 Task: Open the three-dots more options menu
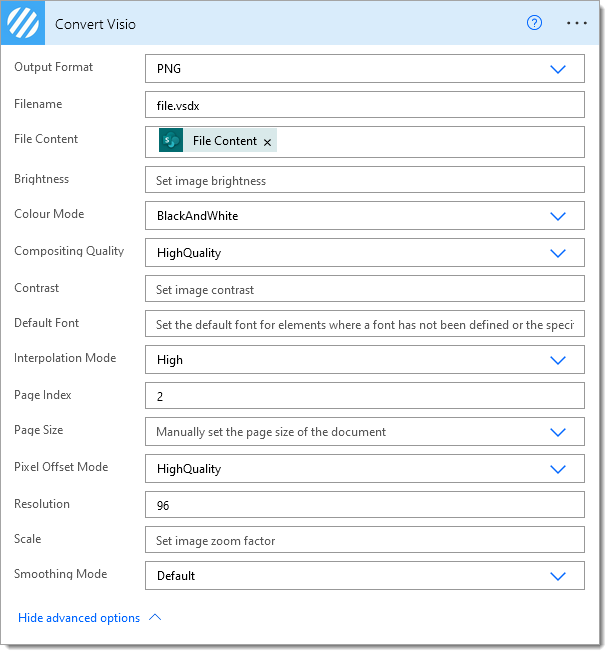(x=577, y=23)
